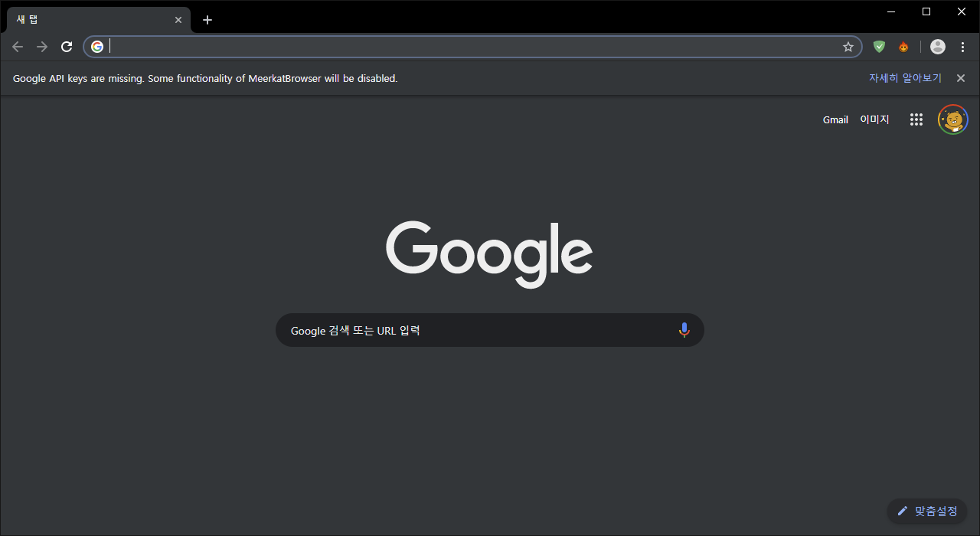The image size is (980, 536).
Task: Open the 맞춤설정 customize button
Action: pos(927,511)
